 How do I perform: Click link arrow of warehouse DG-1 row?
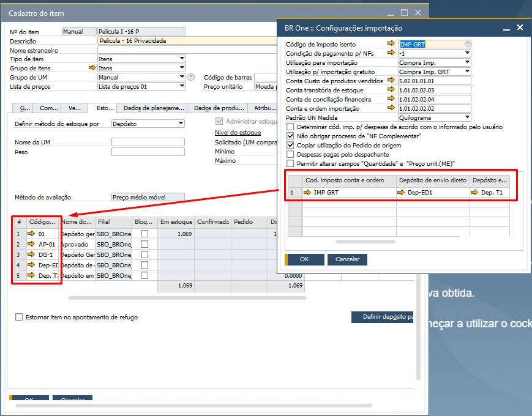[31, 254]
